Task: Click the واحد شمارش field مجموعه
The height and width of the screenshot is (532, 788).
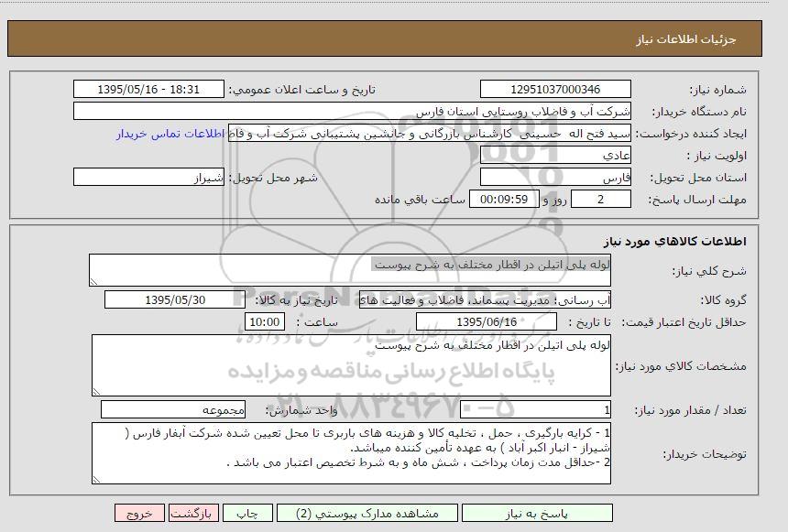Action: click(x=173, y=410)
